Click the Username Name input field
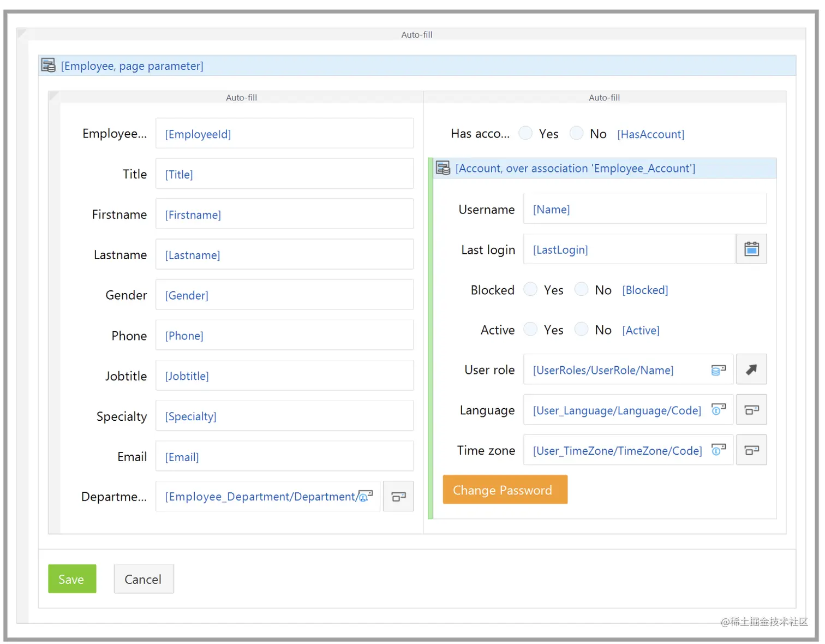 (x=645, y=209)
